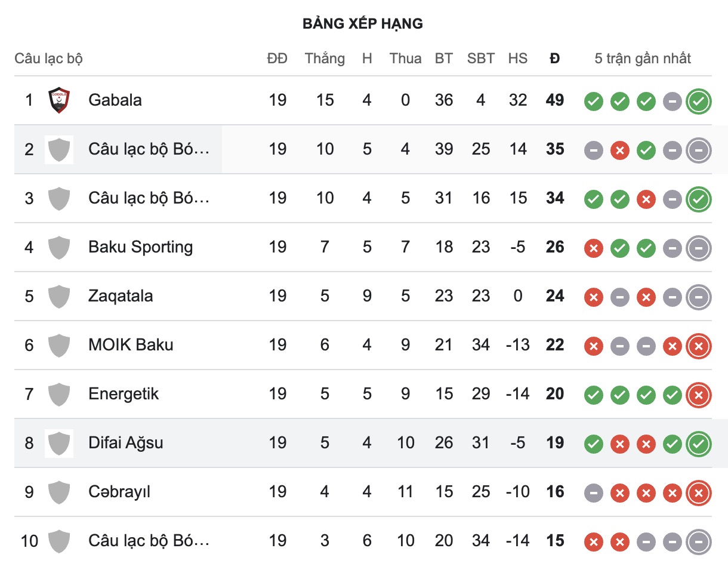Click Difai Ağsu's latest circled result icon
The width and height of the screenshot is (728, 585).
[698, 444]
